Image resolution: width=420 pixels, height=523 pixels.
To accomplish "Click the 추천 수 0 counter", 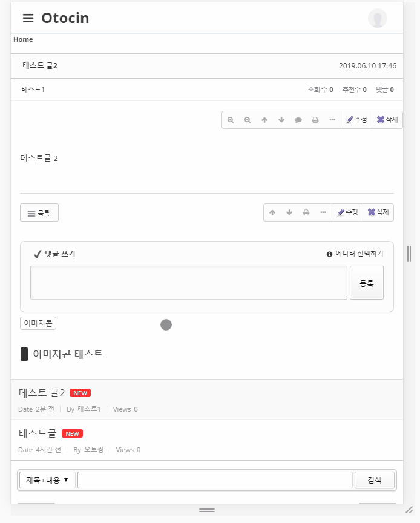I will (x=354, y=90).
